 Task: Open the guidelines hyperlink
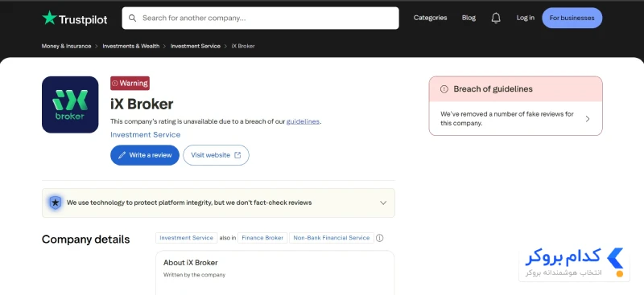pos(303,121)
